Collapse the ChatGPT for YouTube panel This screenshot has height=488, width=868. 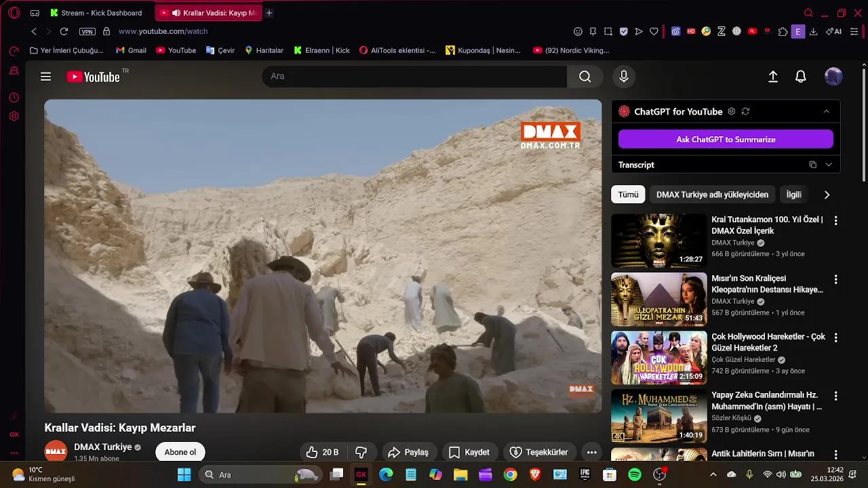(826, 111)
